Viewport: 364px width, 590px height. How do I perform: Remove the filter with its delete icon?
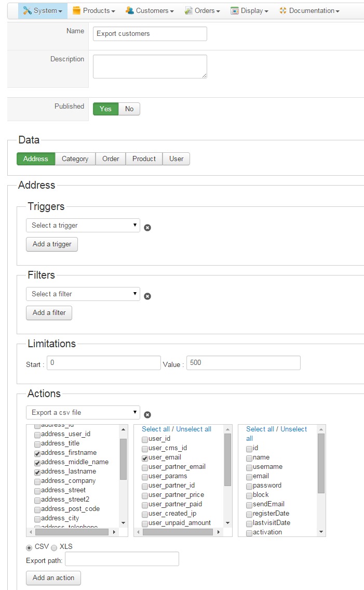pyautogui.click(x=147, y=296)
